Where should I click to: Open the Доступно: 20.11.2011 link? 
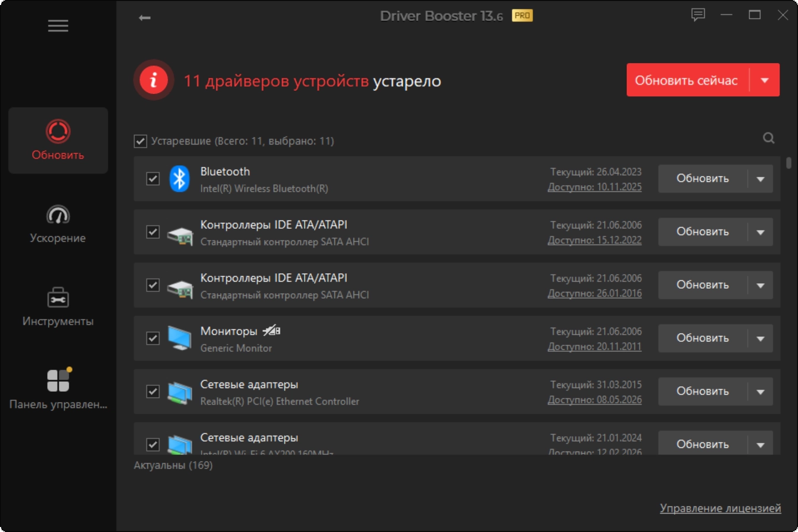(595, 347)
